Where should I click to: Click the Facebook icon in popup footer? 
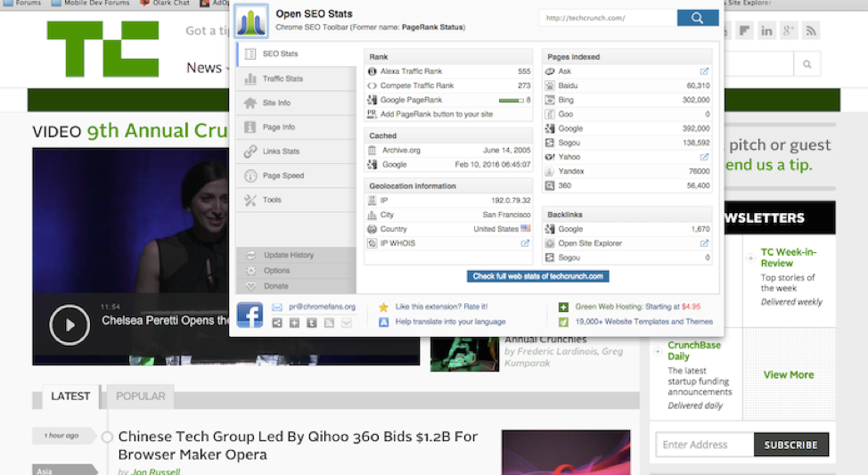click(x=250, y=315)
